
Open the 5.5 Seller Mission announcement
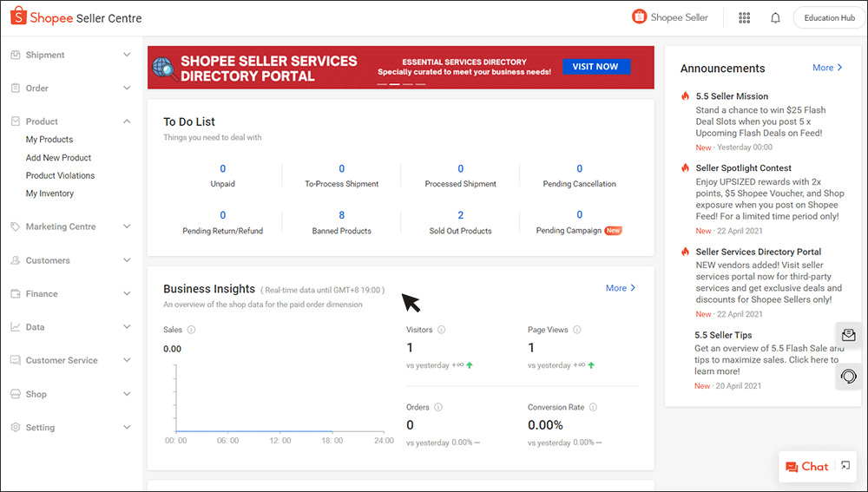pos(732,96)
